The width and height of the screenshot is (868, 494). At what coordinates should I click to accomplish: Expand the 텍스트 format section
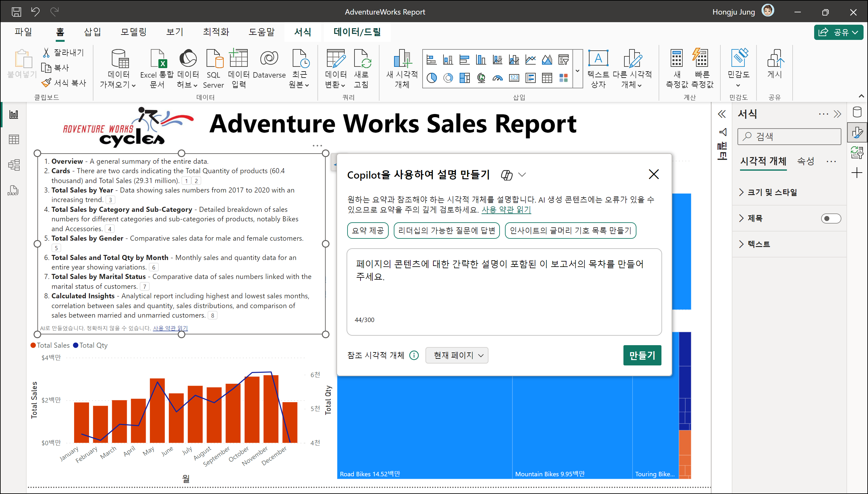(x=758, y=244)
